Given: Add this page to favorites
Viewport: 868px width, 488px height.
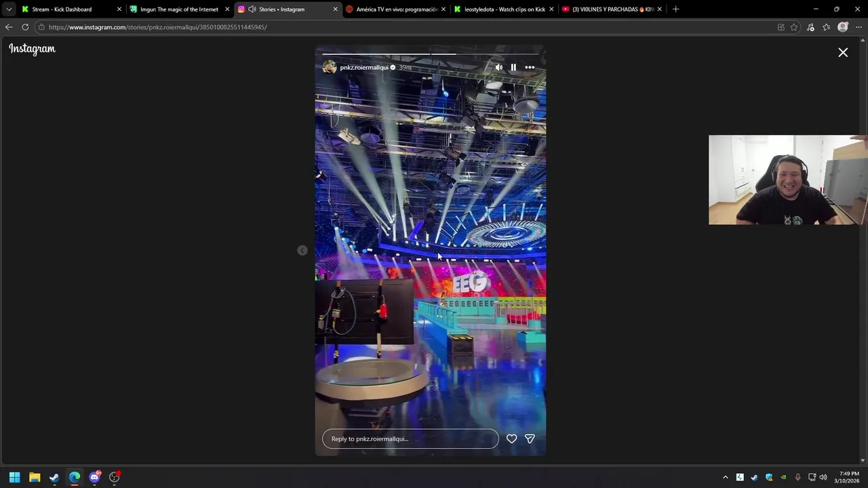Looking at the screenshot, I should tap(794, 27).
